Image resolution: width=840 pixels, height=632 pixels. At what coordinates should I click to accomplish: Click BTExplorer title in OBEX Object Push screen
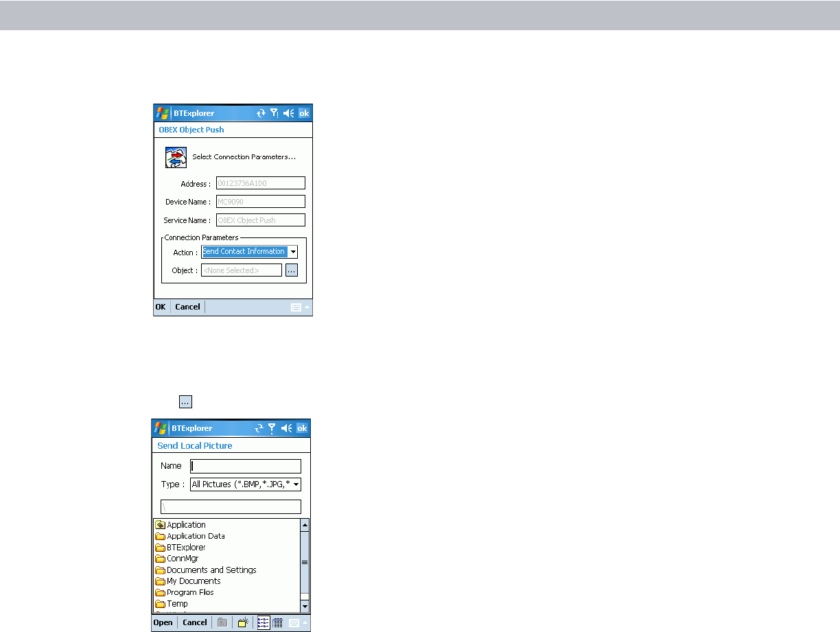tap(193, 114)
